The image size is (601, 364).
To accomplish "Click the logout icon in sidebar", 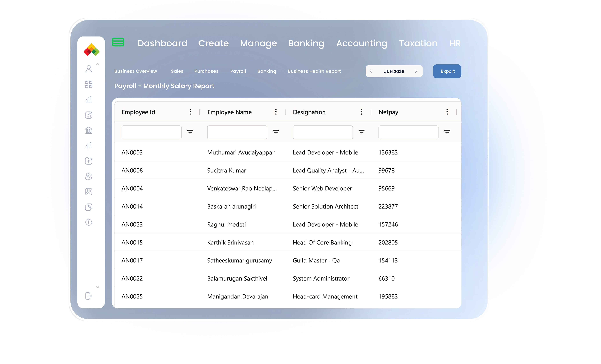I will coord(89,296).
